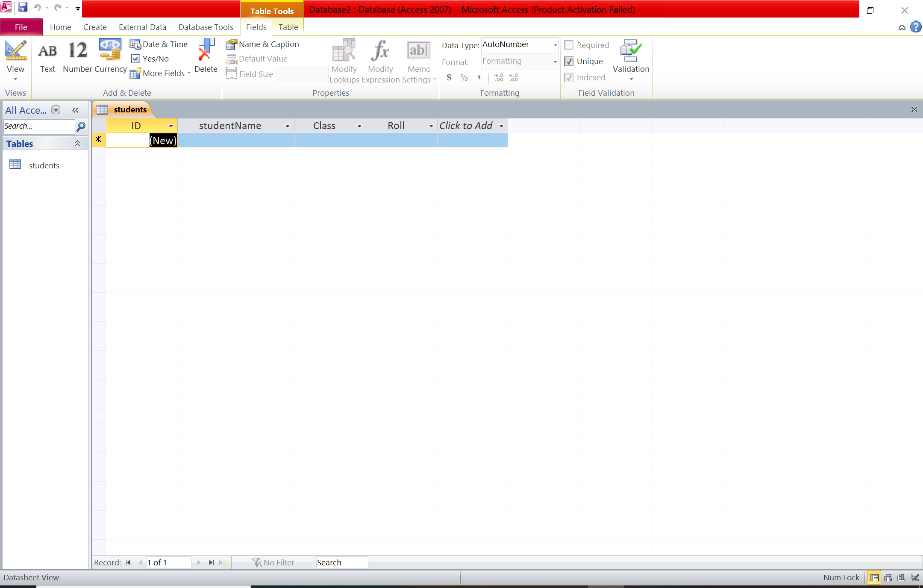This screenshot has height=588, width=923.
Task: Click the navigation pane Search box
Action: pos(38,126)
